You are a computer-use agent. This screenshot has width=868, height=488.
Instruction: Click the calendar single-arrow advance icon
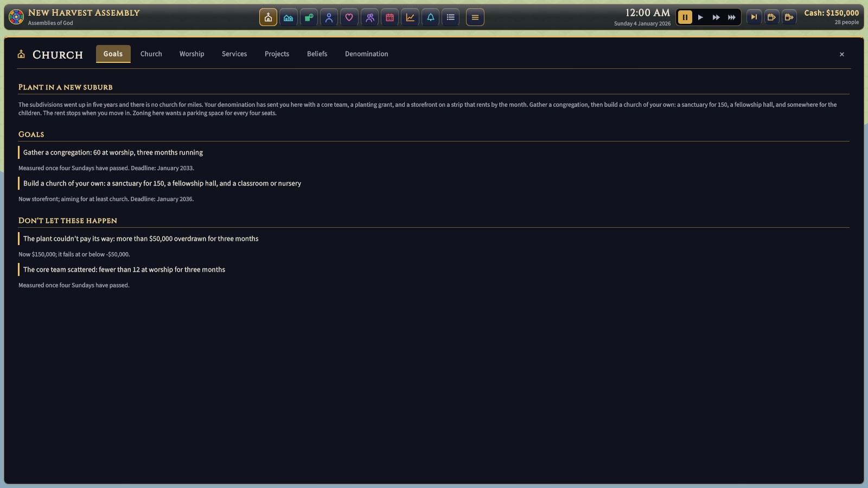coord(771,17)
